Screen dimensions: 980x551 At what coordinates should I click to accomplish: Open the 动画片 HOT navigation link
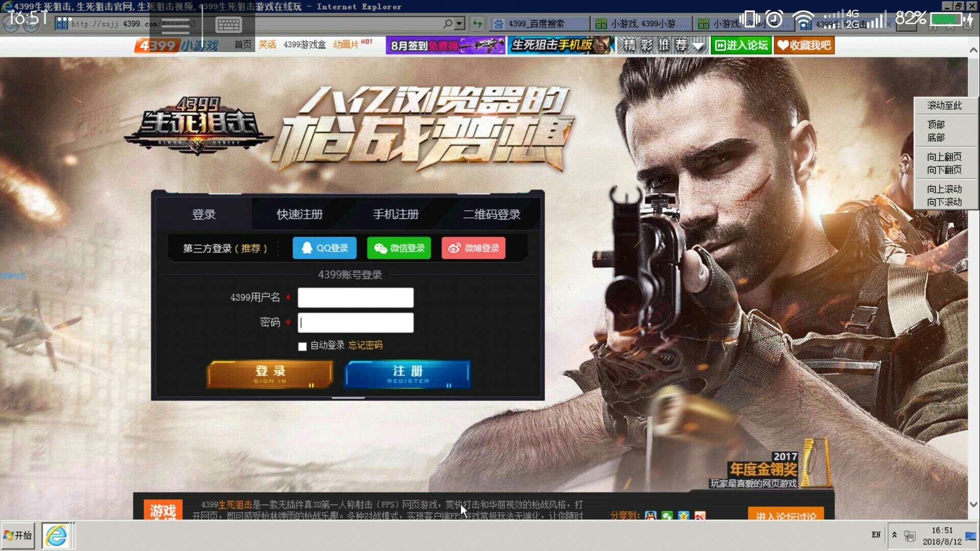[x=353, y=44]
